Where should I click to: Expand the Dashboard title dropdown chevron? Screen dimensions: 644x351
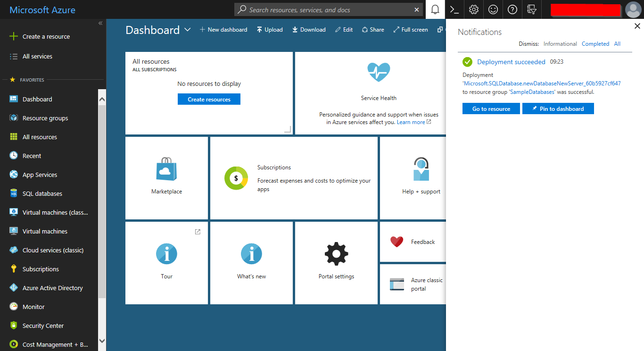pyautogui.click(x=187, y=30)
